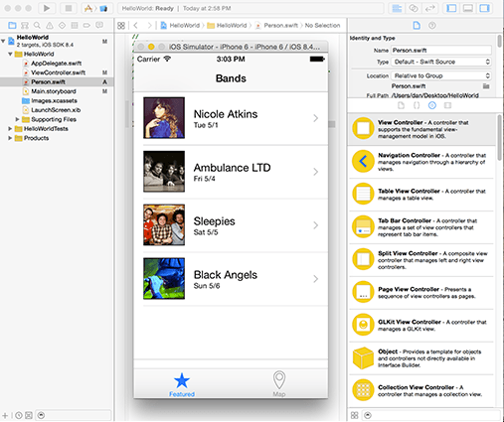Toggle the Debug area visibility
Screen dimensions: 504x422
coord(468,8)
